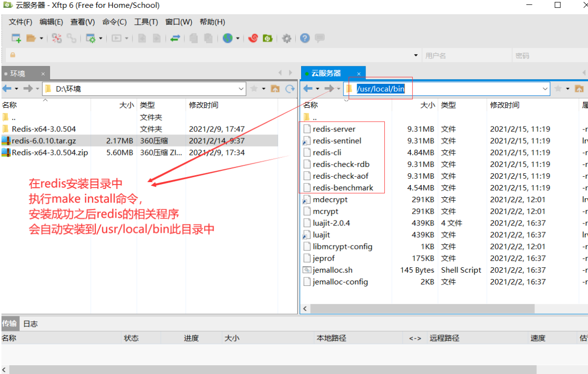The image size is (588, 374).
Task: Open the 命令(C) menu
Action: (114, 22)
